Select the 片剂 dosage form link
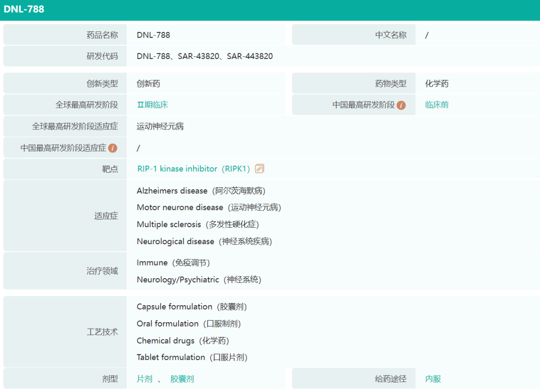 [x=144, y=379]
